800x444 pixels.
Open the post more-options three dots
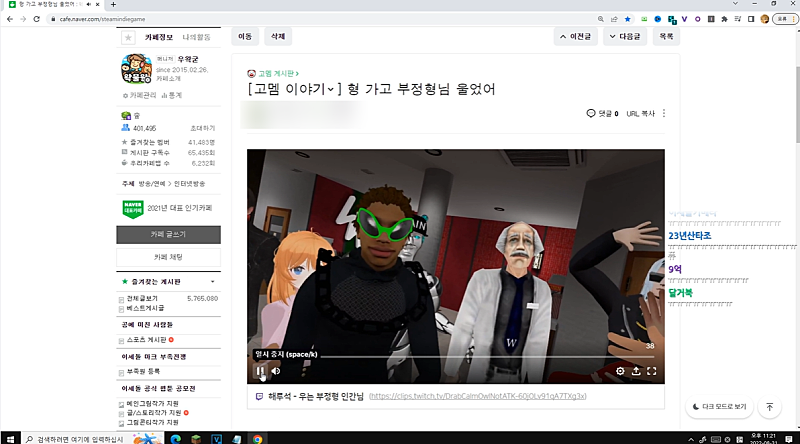click(x=664, y=113)
